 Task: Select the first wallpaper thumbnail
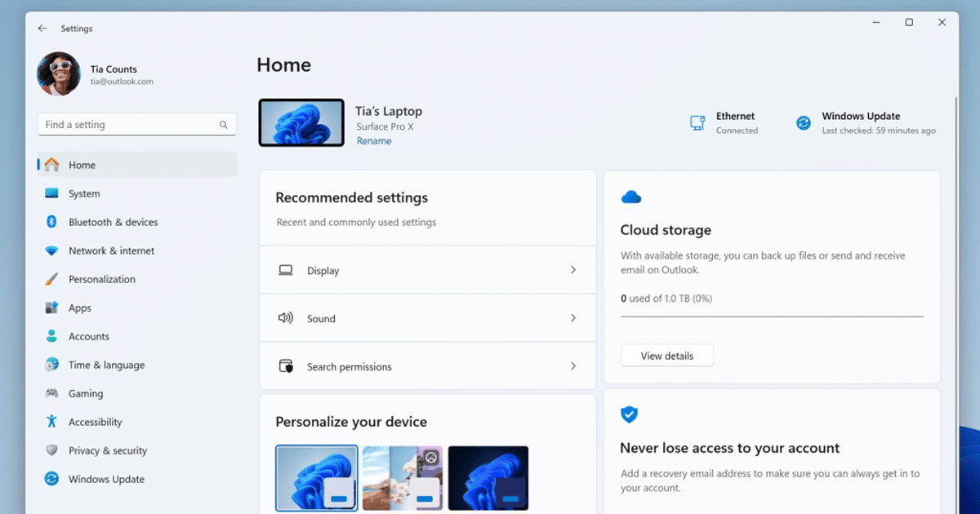pos(316,476)
